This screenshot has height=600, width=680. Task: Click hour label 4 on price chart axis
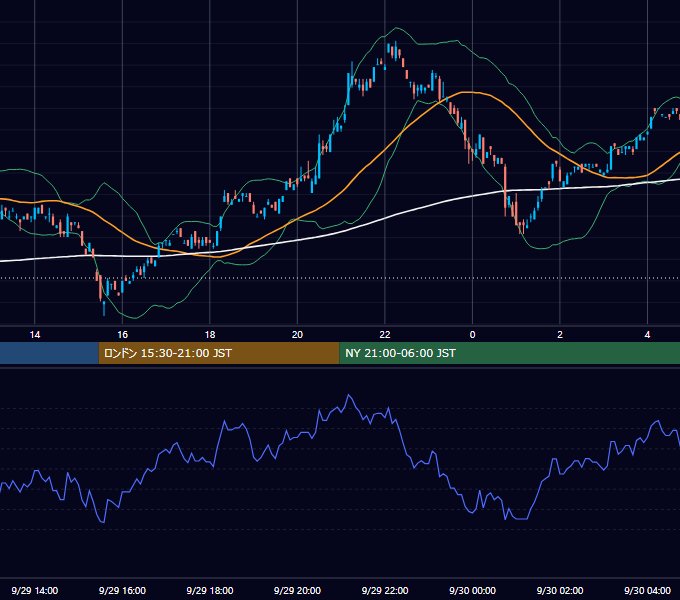[647, 335]
